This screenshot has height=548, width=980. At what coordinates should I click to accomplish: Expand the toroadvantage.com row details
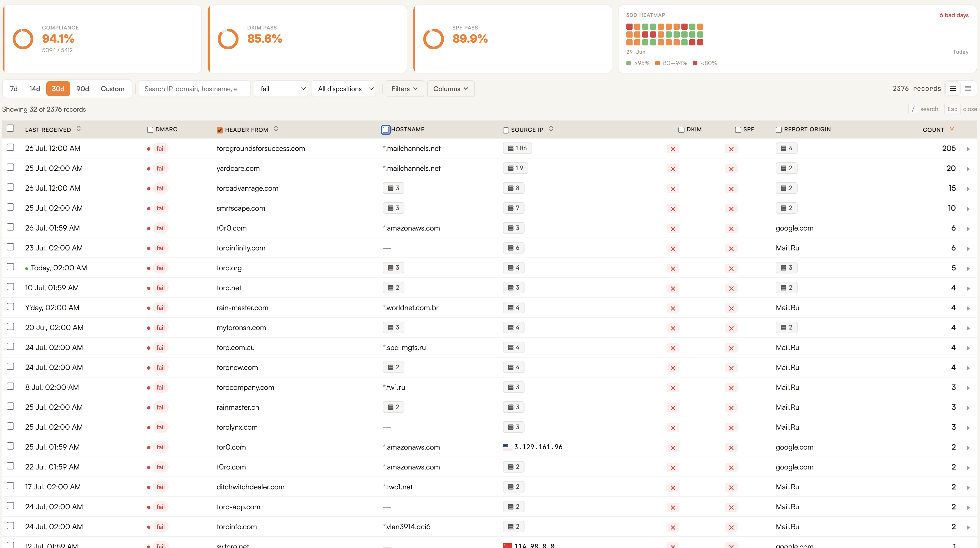coord(968,189)
